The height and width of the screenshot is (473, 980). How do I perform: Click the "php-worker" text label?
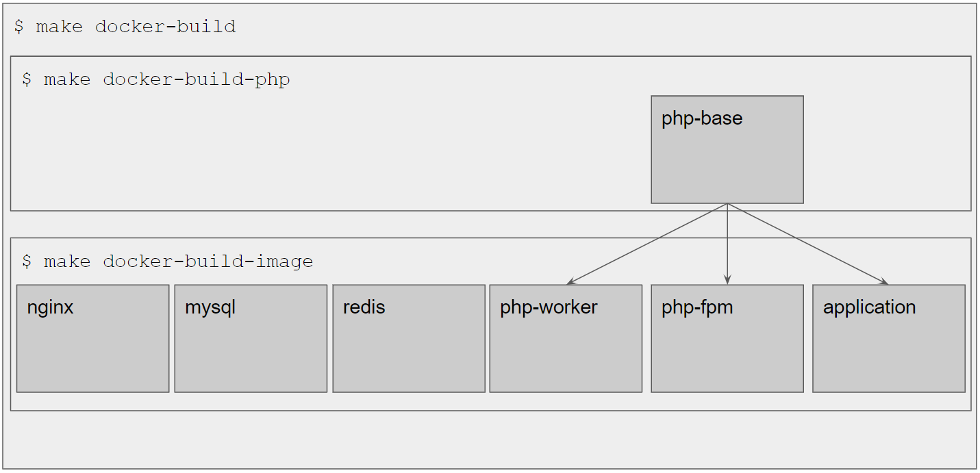pos(549,307)
